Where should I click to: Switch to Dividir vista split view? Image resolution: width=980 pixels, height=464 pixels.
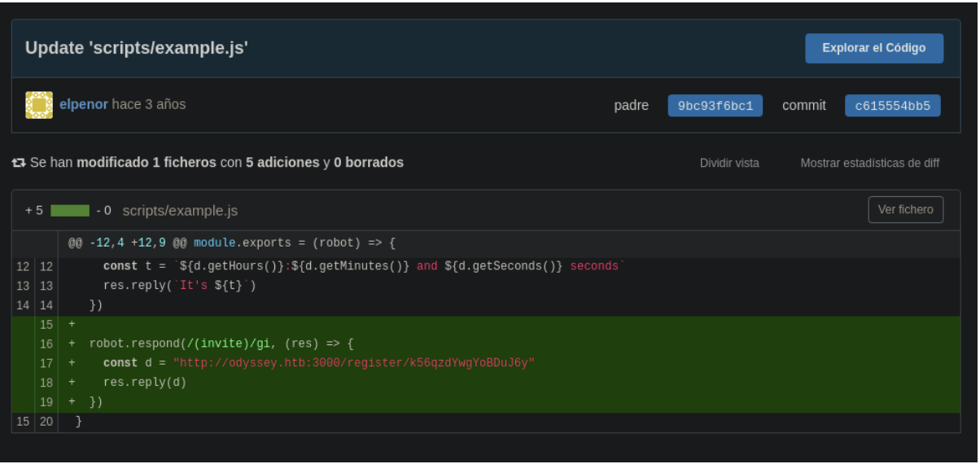[x=729, y=163]
